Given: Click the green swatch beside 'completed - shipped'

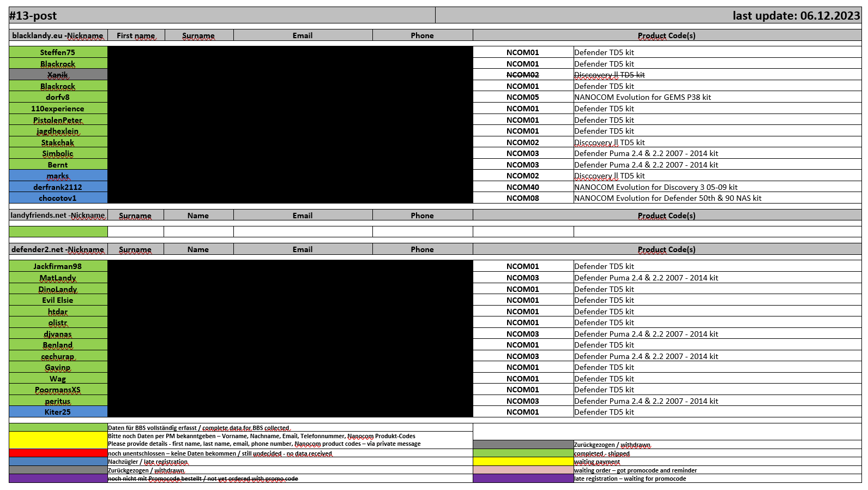Looking at the screenshot, I should pos(523,453).
